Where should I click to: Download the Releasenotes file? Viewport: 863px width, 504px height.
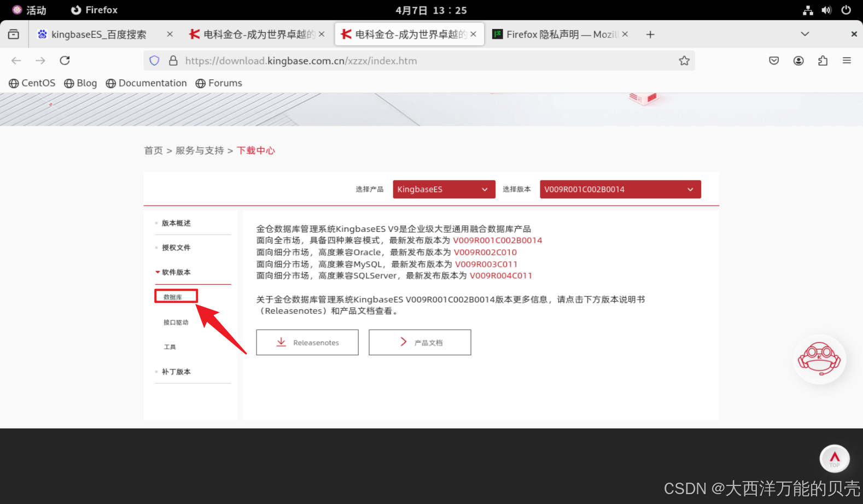(x=307, y=342)
